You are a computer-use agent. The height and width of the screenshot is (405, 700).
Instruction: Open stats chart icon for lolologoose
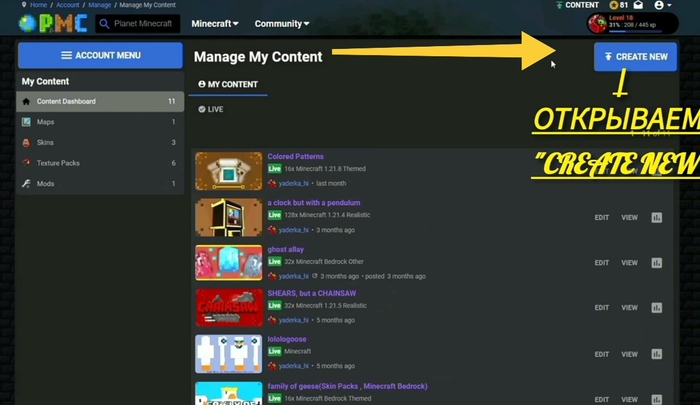[x=657, y=354]
